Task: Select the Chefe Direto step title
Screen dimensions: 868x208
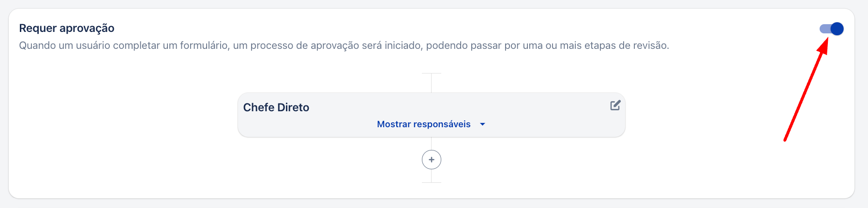Action: [276, 107]
